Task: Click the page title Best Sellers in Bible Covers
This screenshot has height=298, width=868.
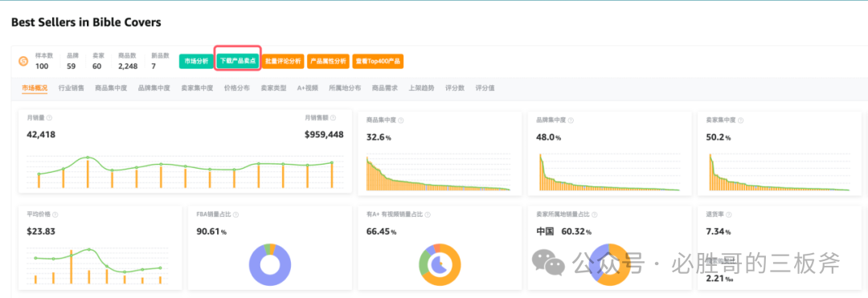Action: point(86,22)
